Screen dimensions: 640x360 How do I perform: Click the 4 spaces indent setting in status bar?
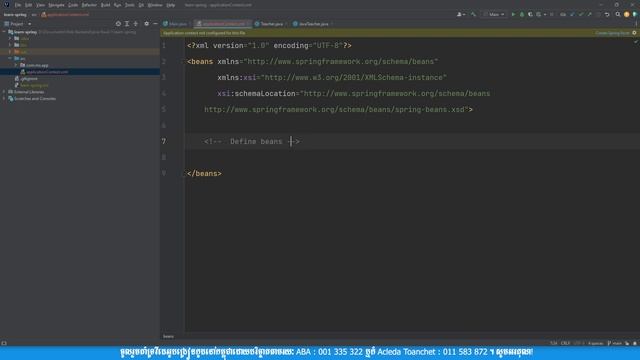(x=596, y=343)
